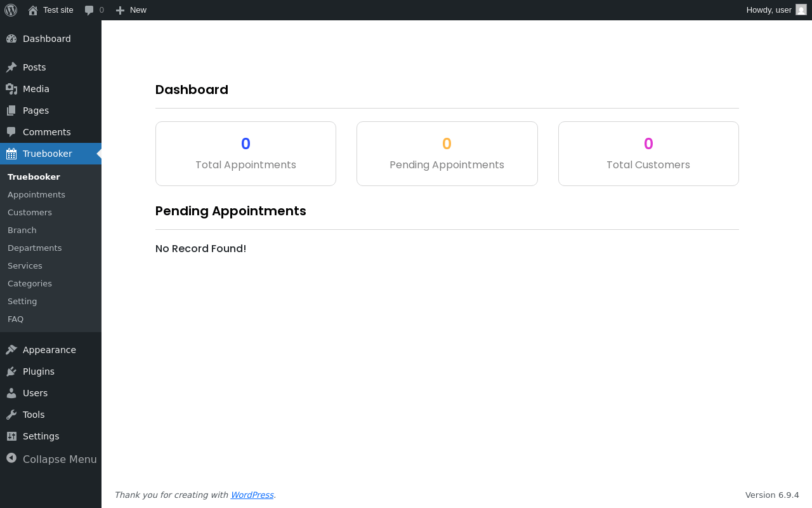Open the Test site home icon

pyautogui.click(x=33, y=10)
